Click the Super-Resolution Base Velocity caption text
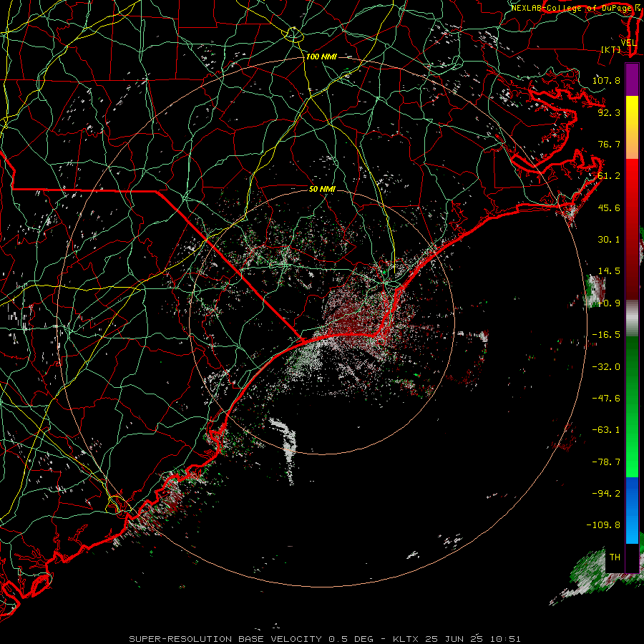644x644 pixels. pos(325,639)
